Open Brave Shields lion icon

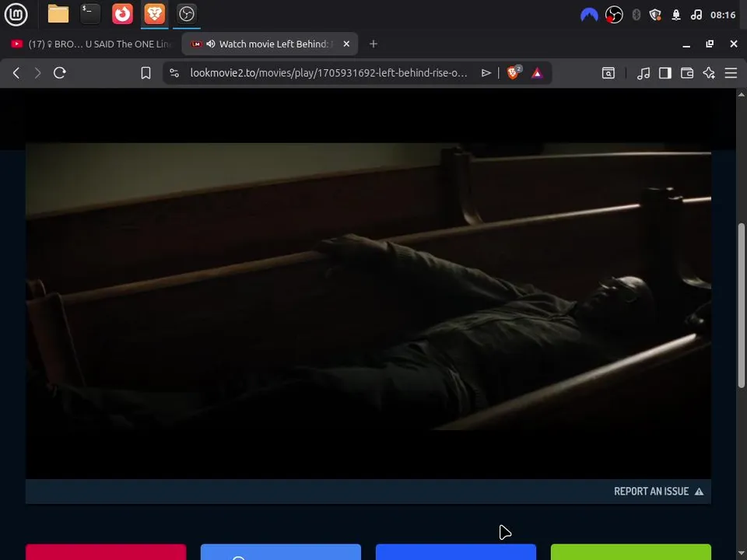click(x=514, y=72)
